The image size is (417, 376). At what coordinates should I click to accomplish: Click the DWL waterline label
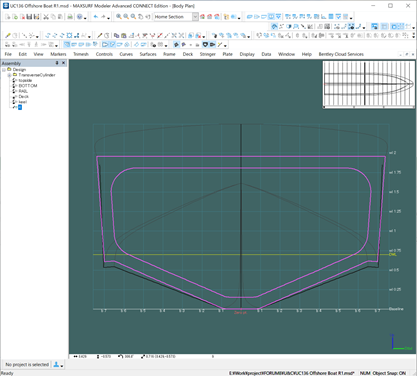[393, 255]
